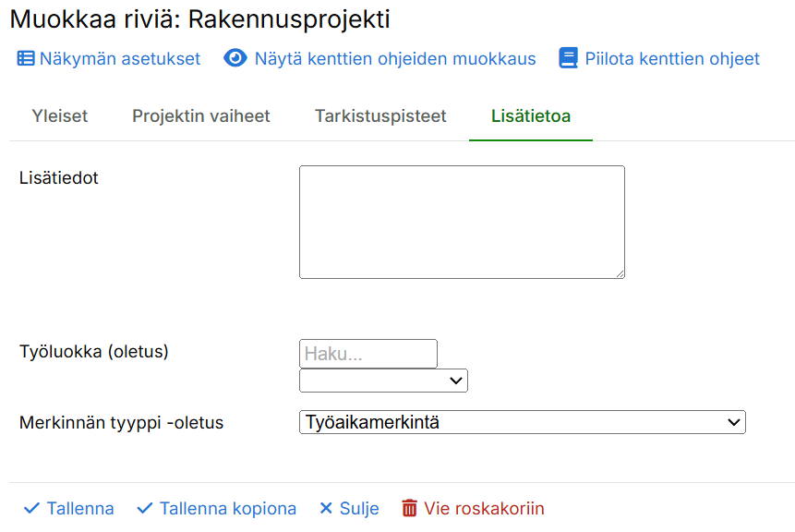This screenshot has width=795, height=532.
Task: Open the Näkymän asetukset link
Action: pyautogui.click(x=120, y=59)
